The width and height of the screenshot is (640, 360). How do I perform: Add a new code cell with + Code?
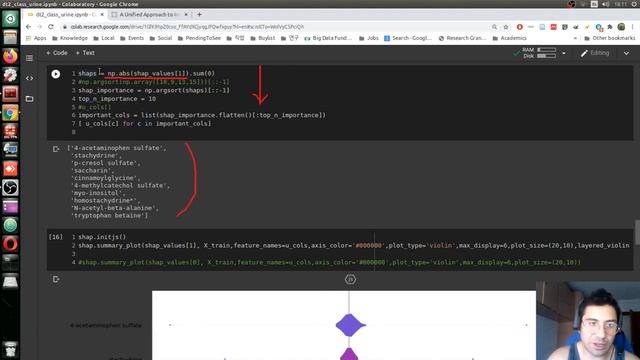pyautogui.click(x=57, y=53)
